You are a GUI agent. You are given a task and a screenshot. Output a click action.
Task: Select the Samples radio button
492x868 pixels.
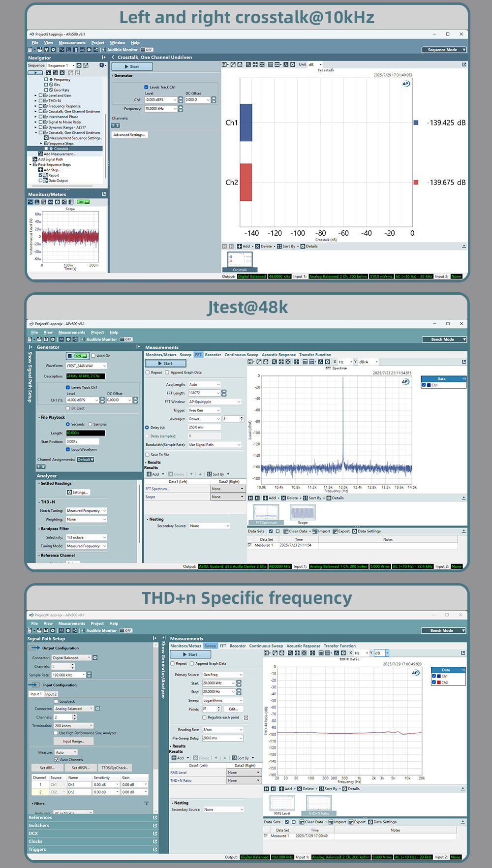coord(90,424)
